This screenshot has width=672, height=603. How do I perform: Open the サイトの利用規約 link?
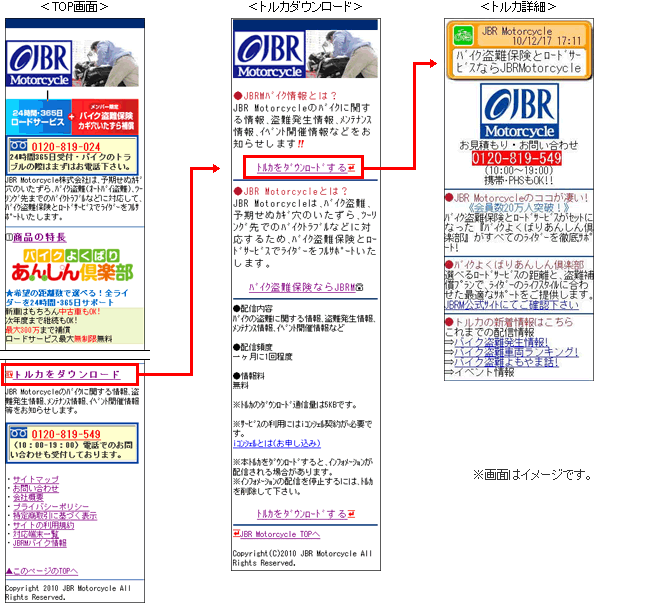pyautogui.click(x=43, y=525)
